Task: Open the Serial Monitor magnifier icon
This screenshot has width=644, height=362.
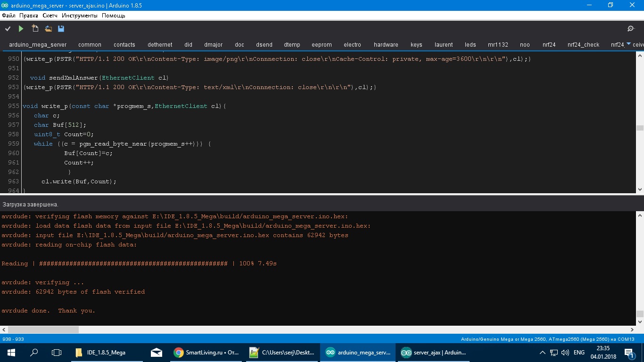Action: [631, 29]
